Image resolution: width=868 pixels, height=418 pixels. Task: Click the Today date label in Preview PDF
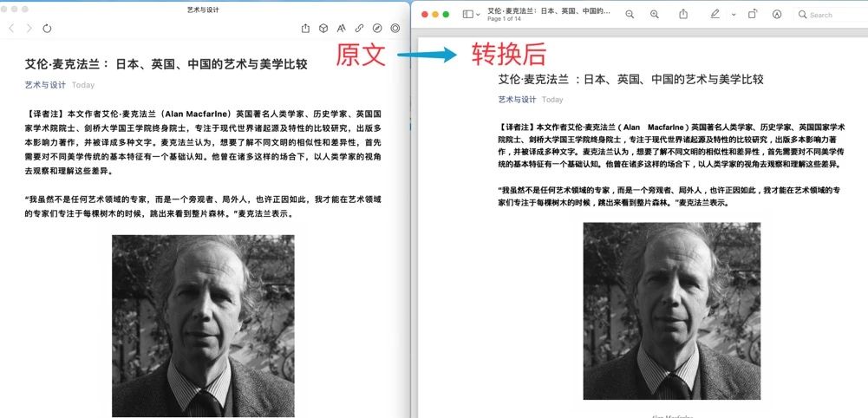point(552,100)
